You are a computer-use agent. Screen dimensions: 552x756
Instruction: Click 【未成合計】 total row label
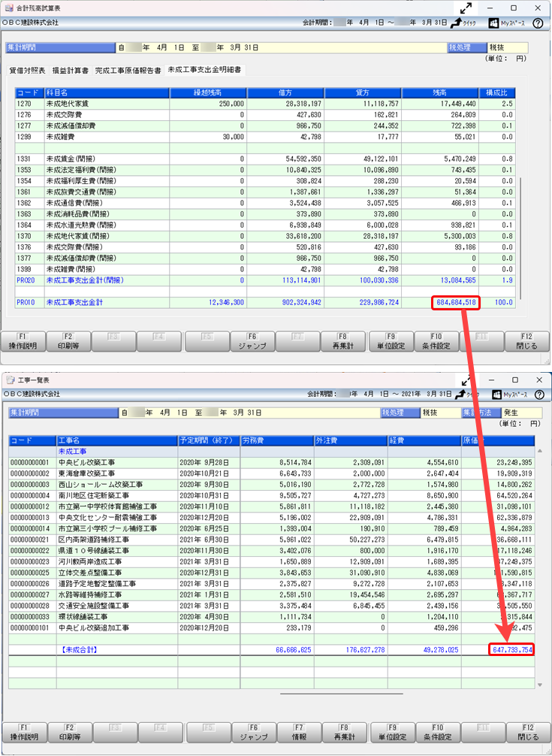pyautogui.click(x=79, y=650)
